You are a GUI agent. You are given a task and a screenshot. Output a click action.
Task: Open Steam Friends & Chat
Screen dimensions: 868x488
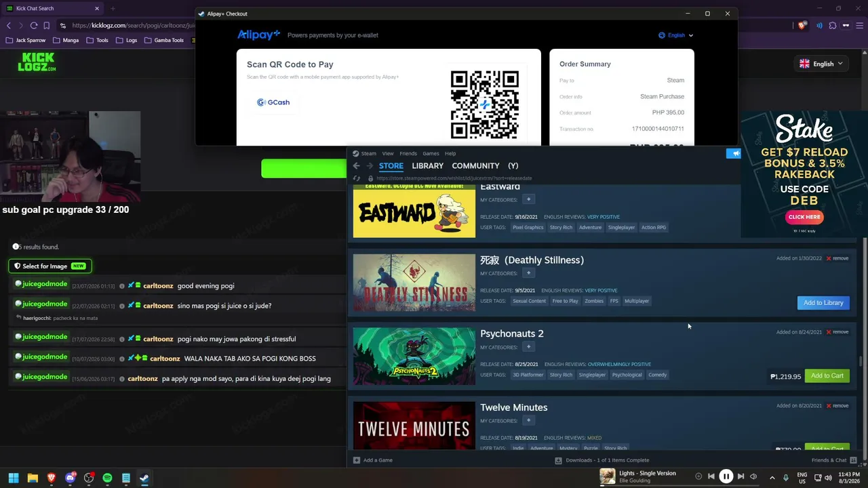[833, 460]
